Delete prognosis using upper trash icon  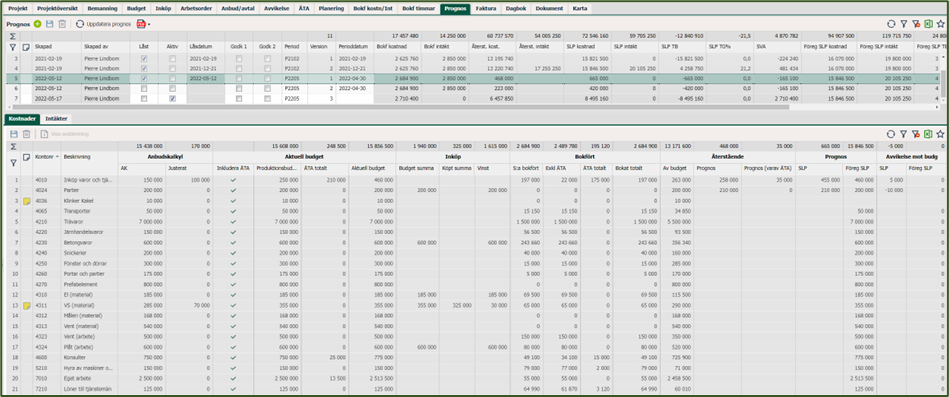click(62, 24)
